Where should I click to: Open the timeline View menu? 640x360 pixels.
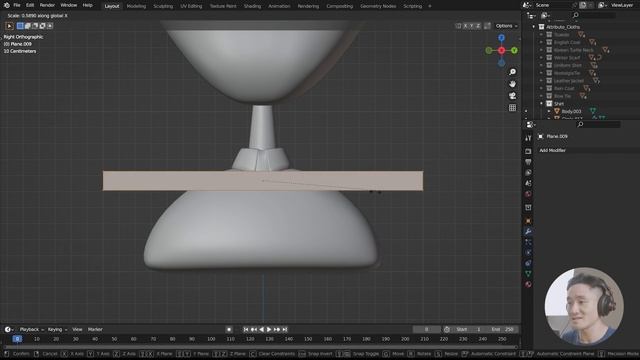(77, 329)
